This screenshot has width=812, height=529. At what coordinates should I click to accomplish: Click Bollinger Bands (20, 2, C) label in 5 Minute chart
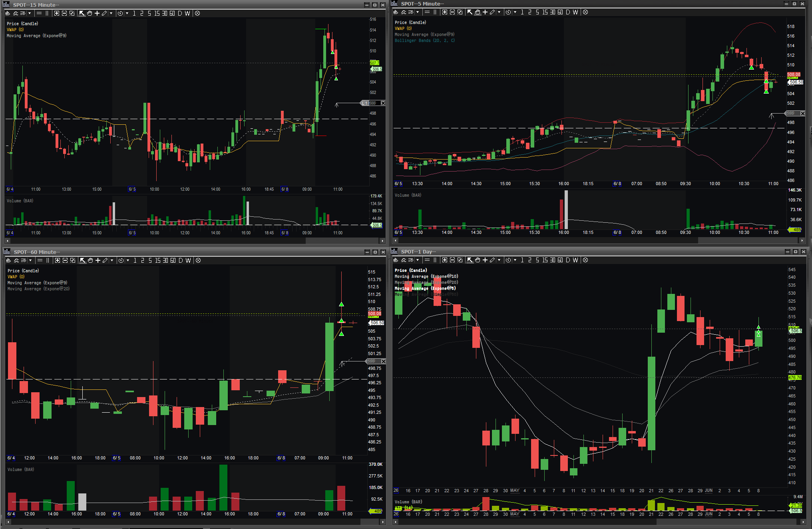click(425, 40)
